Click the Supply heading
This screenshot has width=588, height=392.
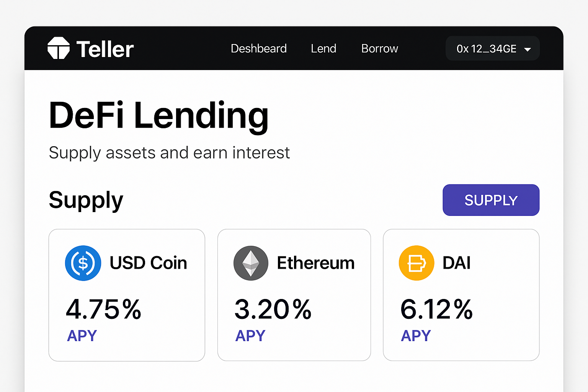click(x=86, y=200)
